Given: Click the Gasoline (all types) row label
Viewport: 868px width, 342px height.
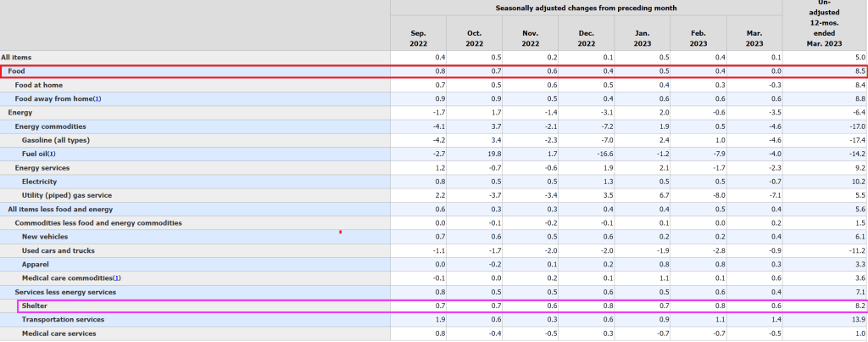Looking at the screenshot, I should (56, 140).
